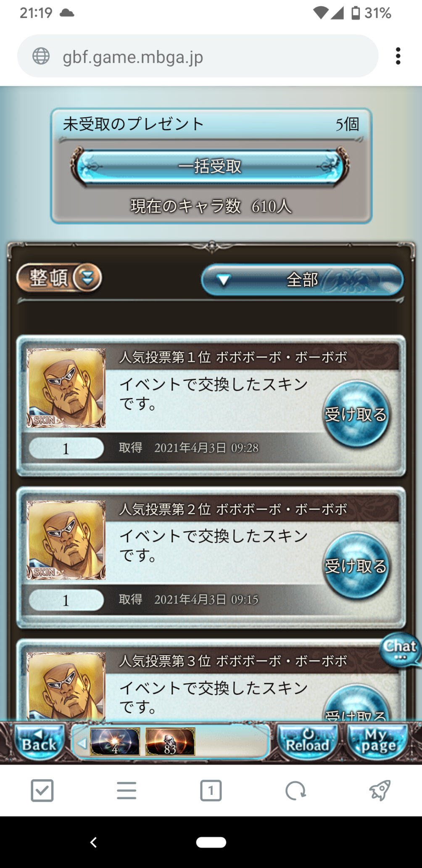Claim the 人気投票第2位 skin with 受け取る
This screenshot has width=422, height=868.
(356, 566)
